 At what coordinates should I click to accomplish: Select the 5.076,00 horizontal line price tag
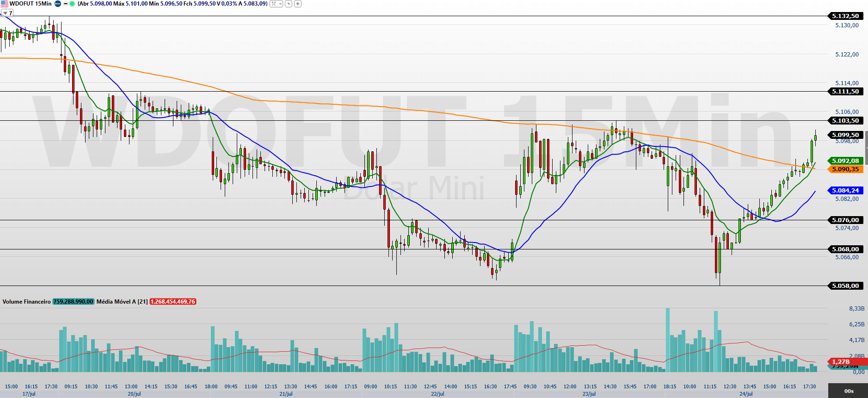845,220
